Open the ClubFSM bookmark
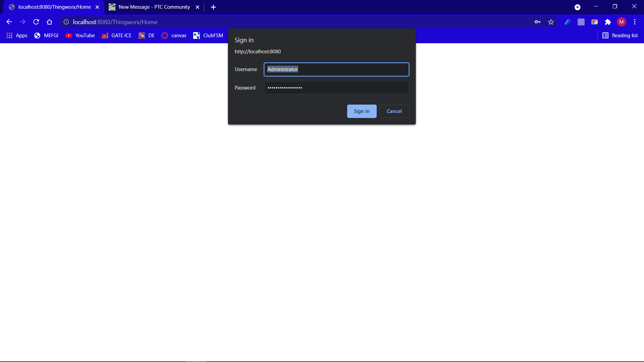This screenshot has width=644, height=362. 208,35
